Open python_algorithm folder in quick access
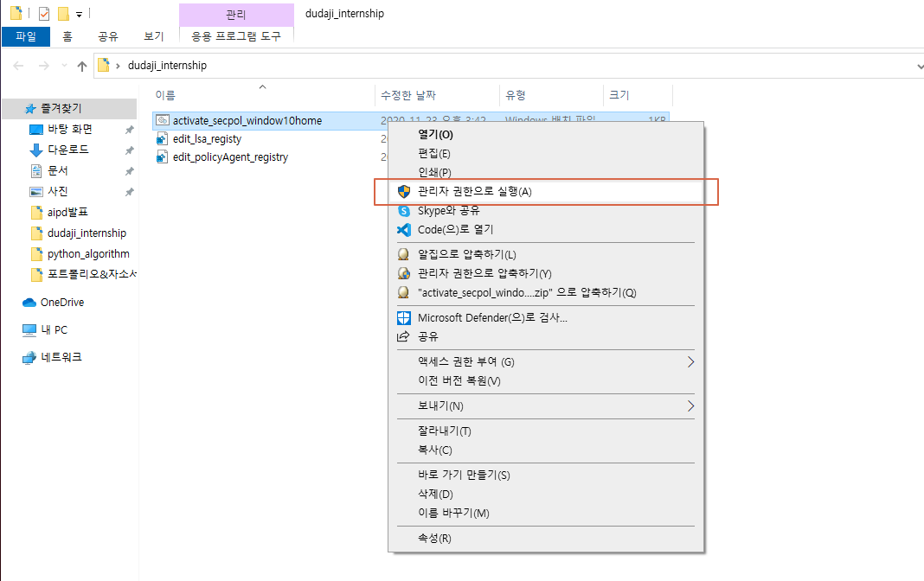This screenshot has height=581, width=924. pyautogui.click(x=87, y=254)
